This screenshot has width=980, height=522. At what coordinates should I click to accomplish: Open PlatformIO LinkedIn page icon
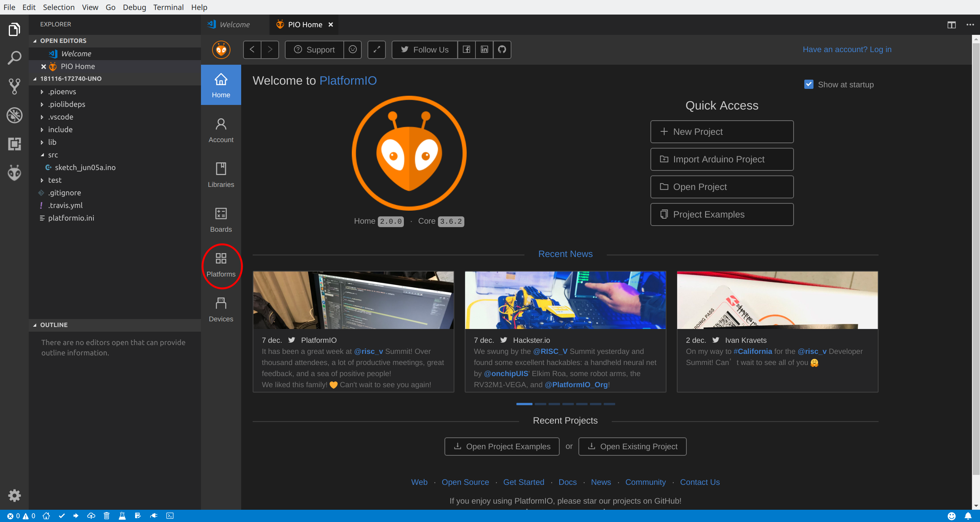[x=484, y=49]
